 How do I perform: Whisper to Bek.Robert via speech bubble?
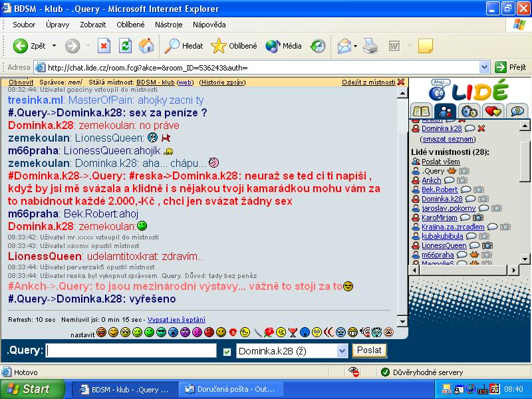pyautogui.click(x=465, y=190)
